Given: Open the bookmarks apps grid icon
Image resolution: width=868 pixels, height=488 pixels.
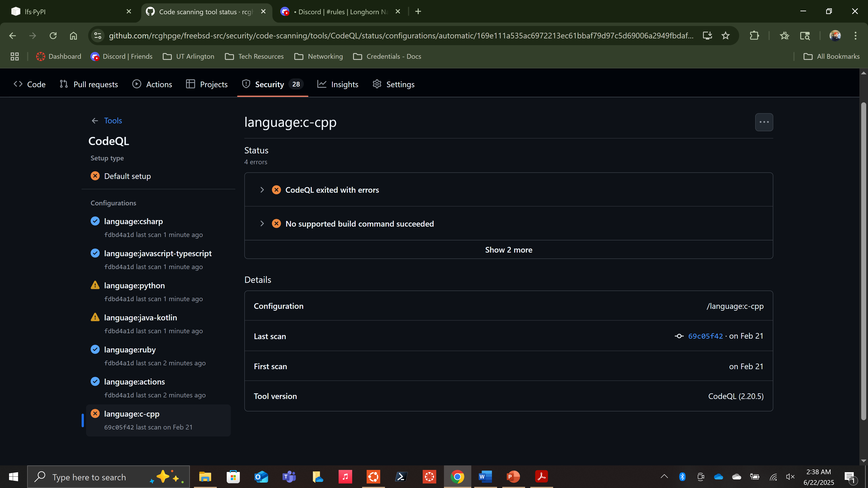Looking at the screenshot, I should (14, 56).
